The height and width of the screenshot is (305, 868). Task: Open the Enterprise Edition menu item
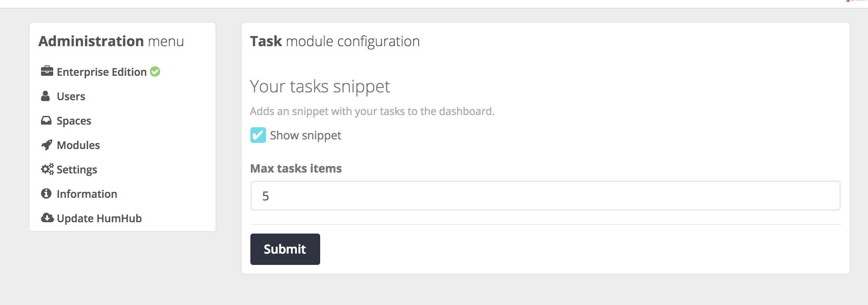point(102,72)
